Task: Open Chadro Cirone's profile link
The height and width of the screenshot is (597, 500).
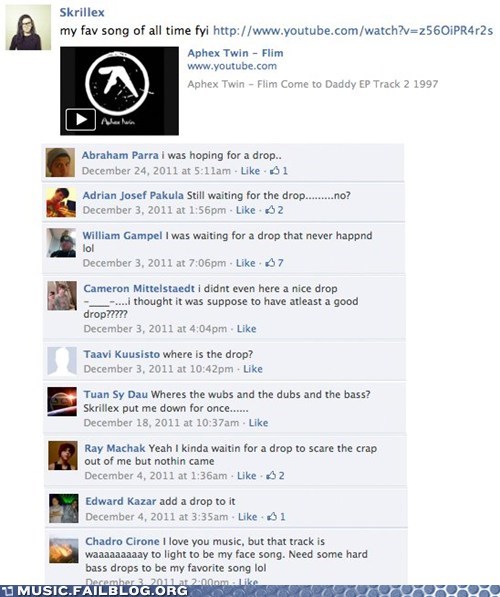Action: pos(122,541)
